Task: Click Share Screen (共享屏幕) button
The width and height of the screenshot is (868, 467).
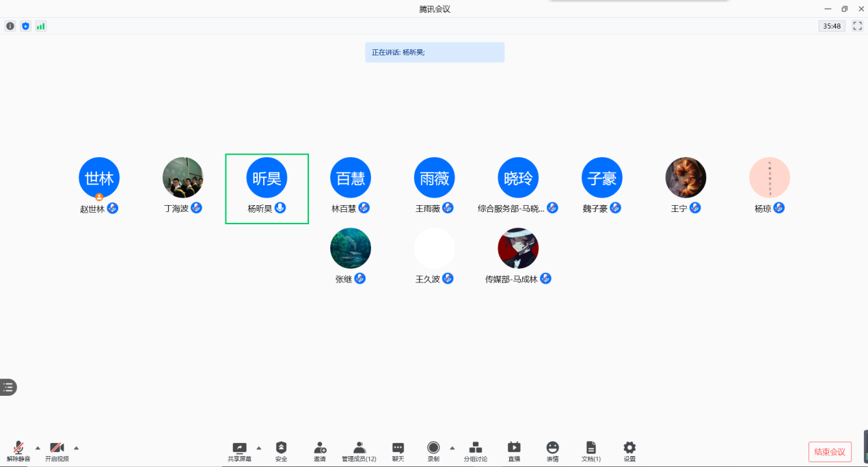Action: tap(239, 448)
